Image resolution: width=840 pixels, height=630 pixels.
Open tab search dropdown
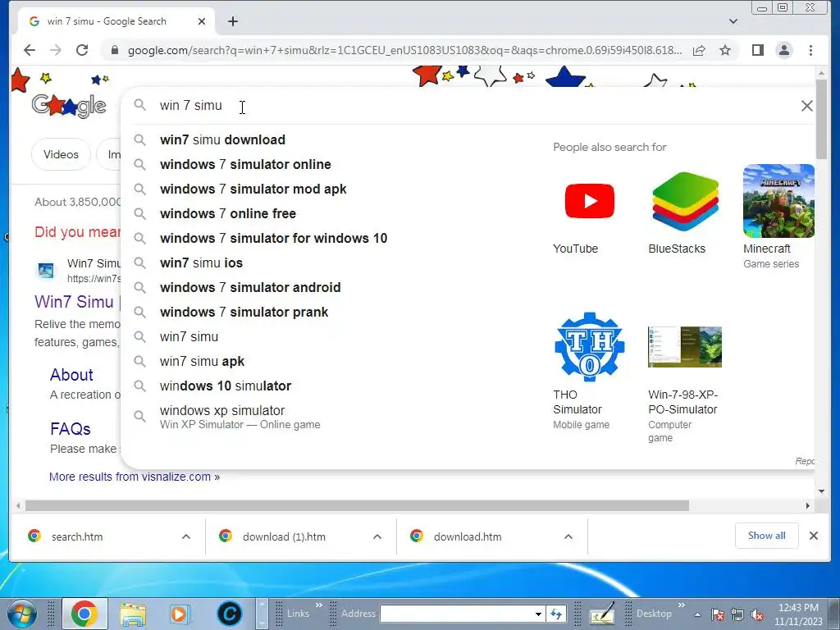click(733, 21)
